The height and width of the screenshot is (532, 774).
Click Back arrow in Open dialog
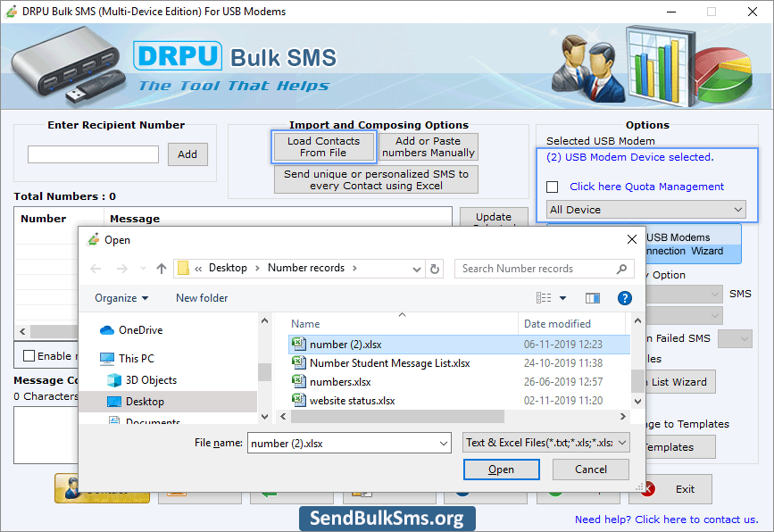click(96, 269)
